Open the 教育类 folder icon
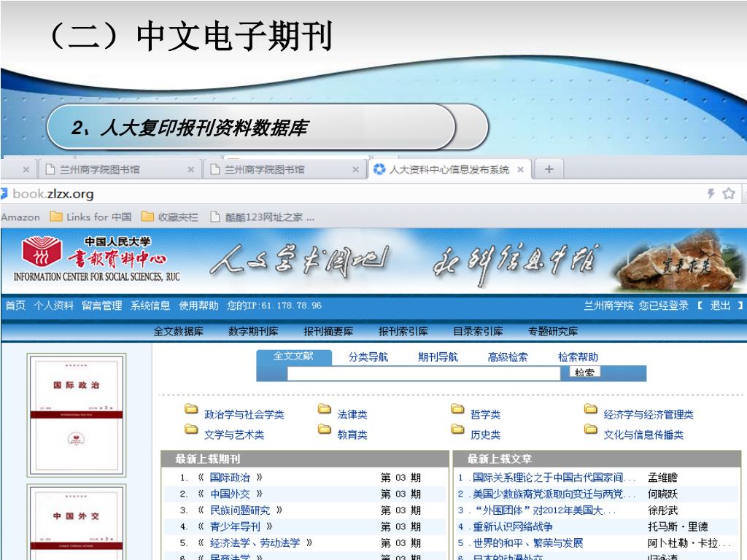Image resolution: width=747 pixels, height=560 pixels. pos(325,429)
